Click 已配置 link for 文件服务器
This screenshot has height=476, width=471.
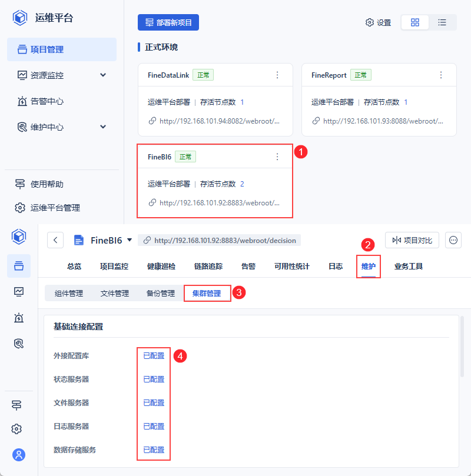click(154, 402)
